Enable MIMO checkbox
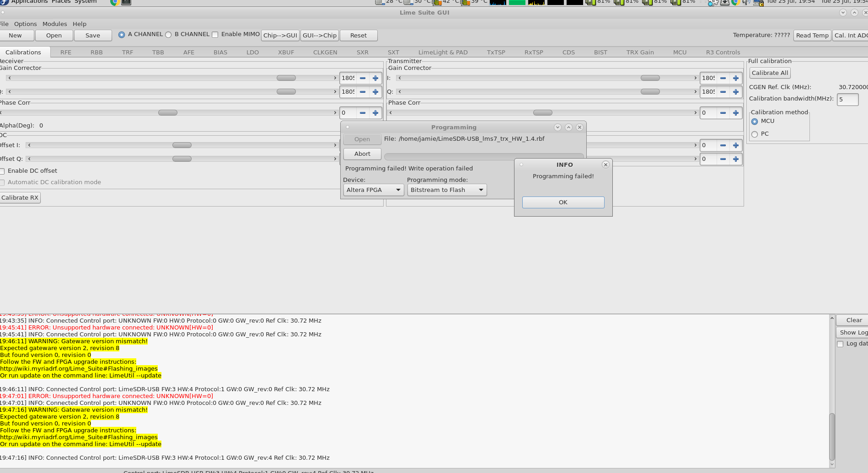Screen dimensions: 868x473 tap(215, 35)
